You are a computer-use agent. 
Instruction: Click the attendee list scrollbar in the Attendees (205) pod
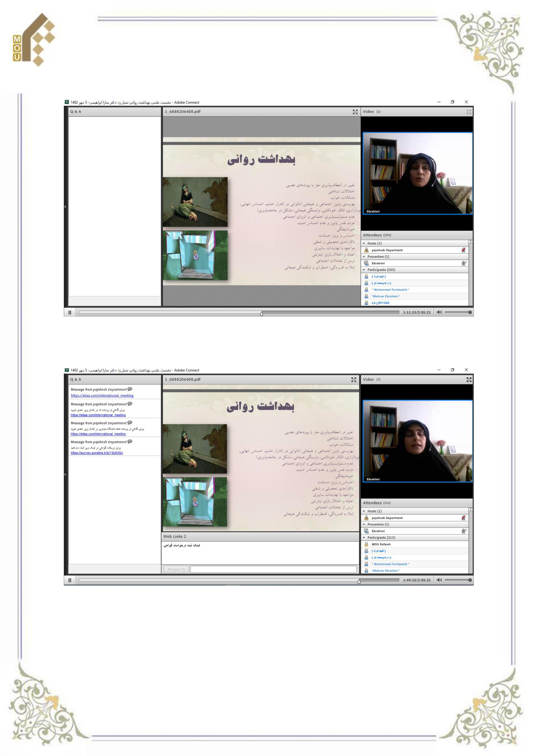471,273
